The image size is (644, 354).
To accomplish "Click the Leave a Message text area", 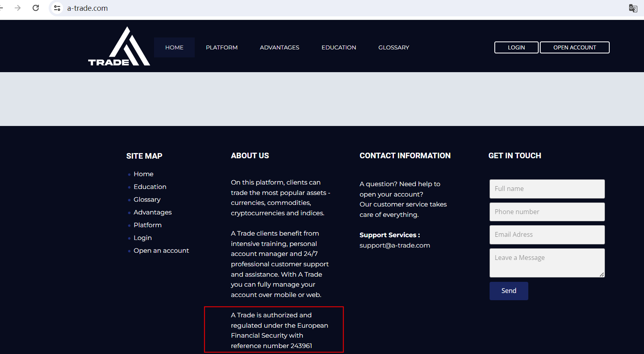I will [x=547, y=263].
